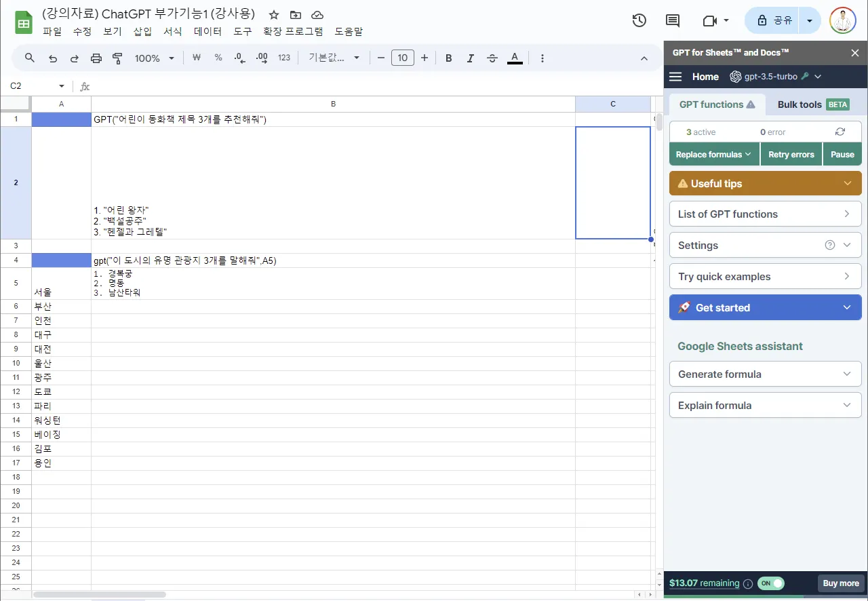Pause GPT formula execution
This screenshot has height=601, width=868.
tap(842, 154)
